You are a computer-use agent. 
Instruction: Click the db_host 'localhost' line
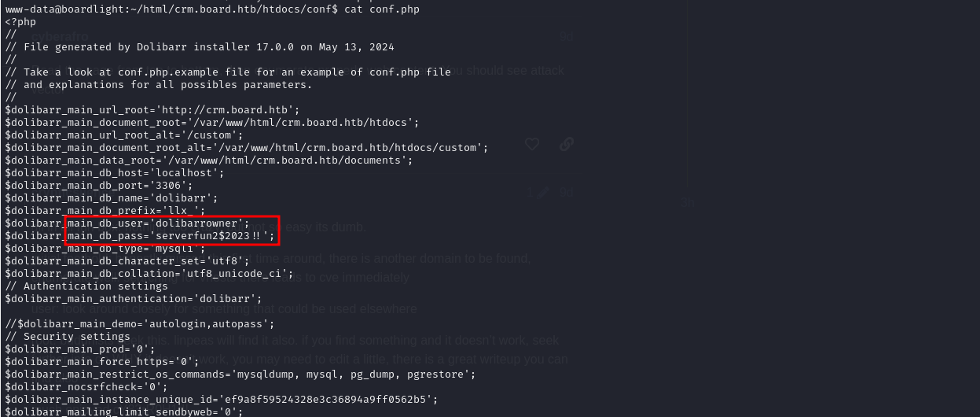click(115, 173)
